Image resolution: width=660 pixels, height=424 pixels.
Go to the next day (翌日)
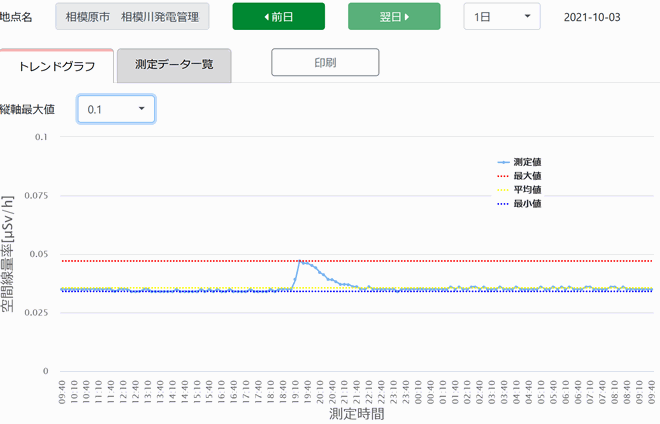(394, 17)
